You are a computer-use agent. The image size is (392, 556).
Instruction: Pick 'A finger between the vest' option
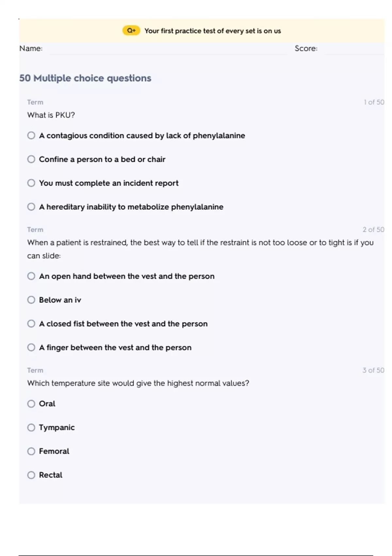point(31,347)
